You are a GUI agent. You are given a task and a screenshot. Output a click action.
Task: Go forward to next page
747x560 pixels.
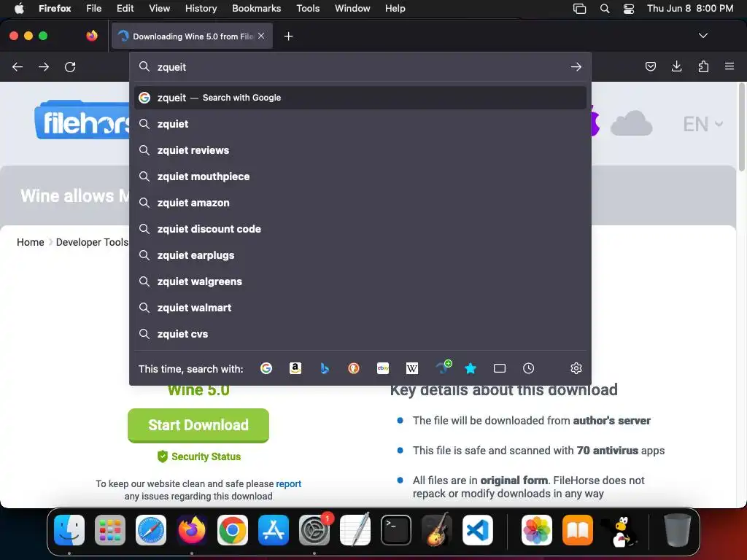point(44,67)
